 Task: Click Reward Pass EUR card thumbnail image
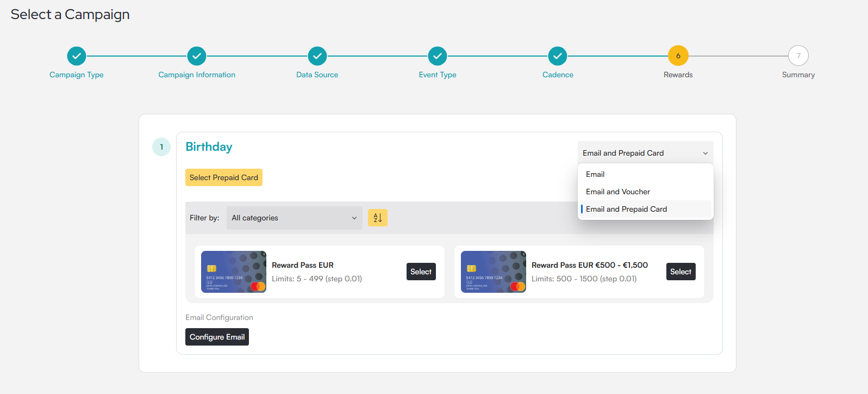(x=234, y=272)
